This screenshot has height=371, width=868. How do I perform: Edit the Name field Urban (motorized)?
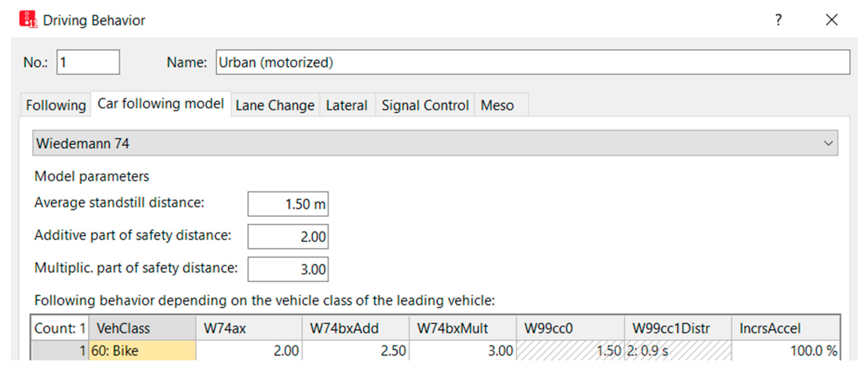(532, 62)
